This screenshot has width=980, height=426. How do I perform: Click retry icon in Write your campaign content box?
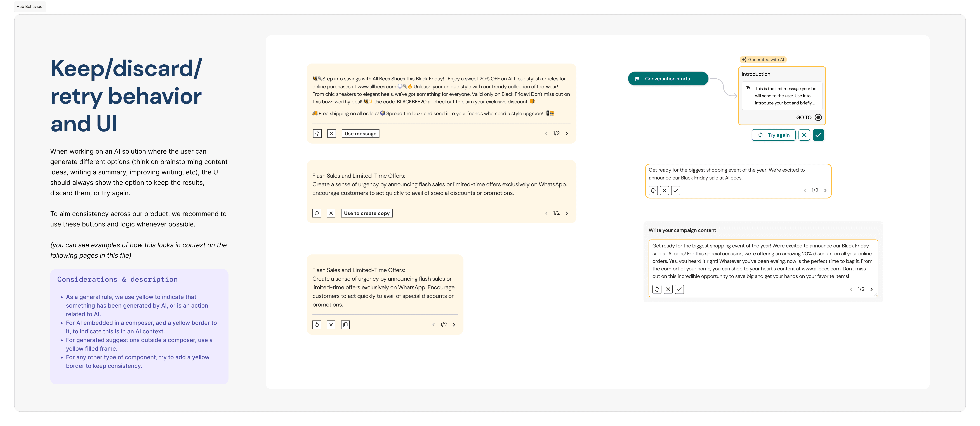(x=657, y=289)
